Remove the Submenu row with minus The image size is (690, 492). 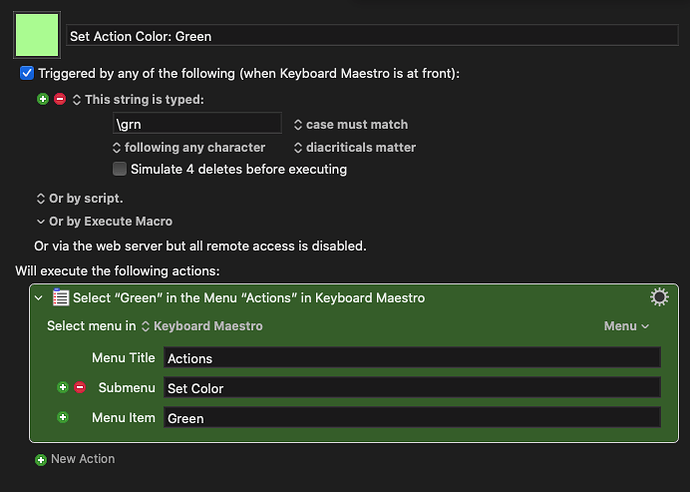coord(80,387)
